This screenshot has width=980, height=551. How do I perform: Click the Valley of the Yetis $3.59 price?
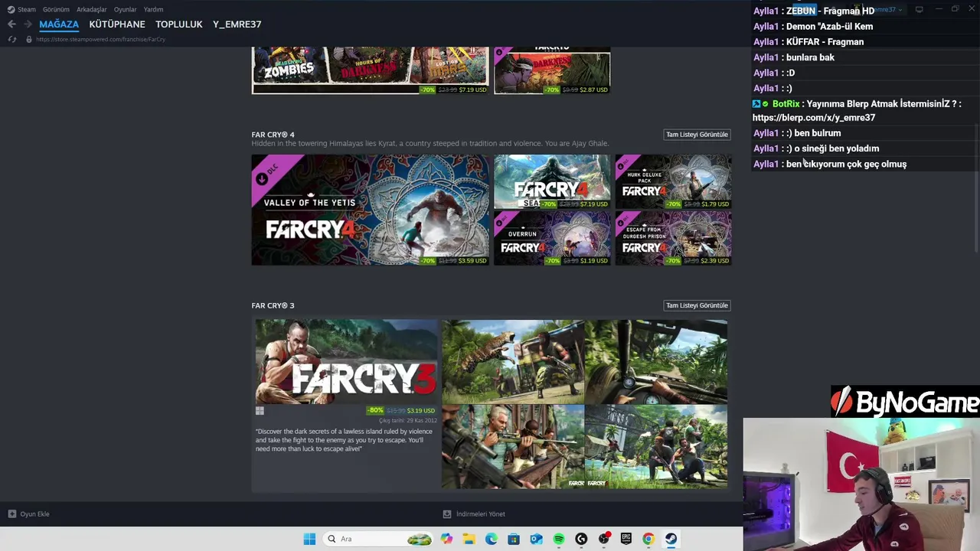(472, 261)
